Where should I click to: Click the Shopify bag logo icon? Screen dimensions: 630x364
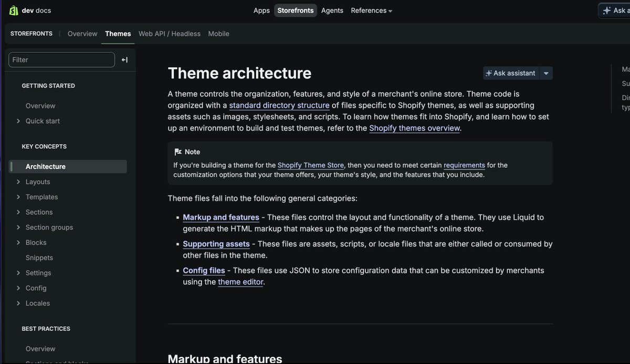click(x=14, y=10)
